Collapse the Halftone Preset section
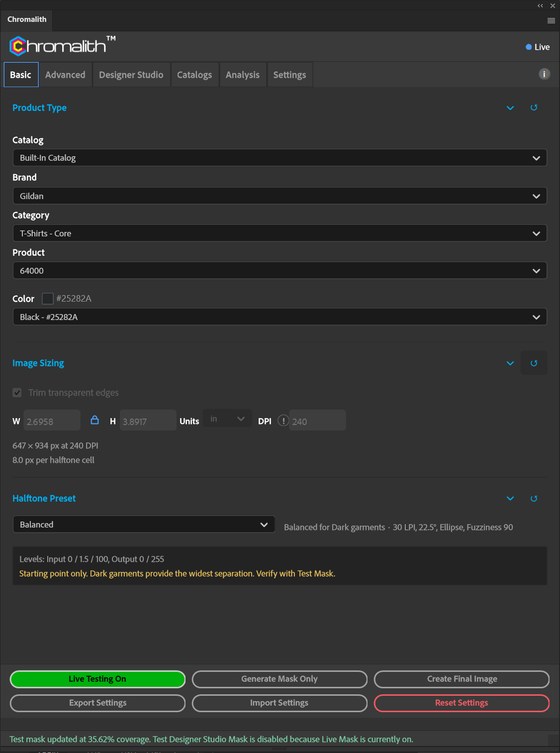Image resolution: width=560 pixels, height=753 pixels. pos(510,498)
